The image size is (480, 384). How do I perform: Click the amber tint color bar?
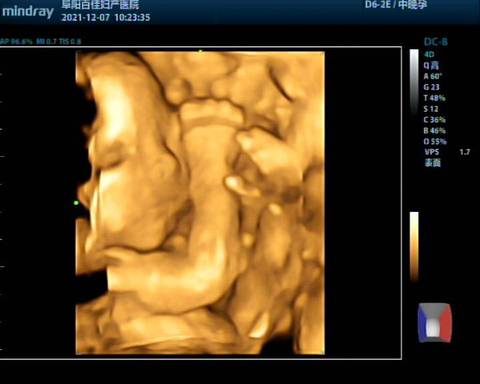click(414, 246)
